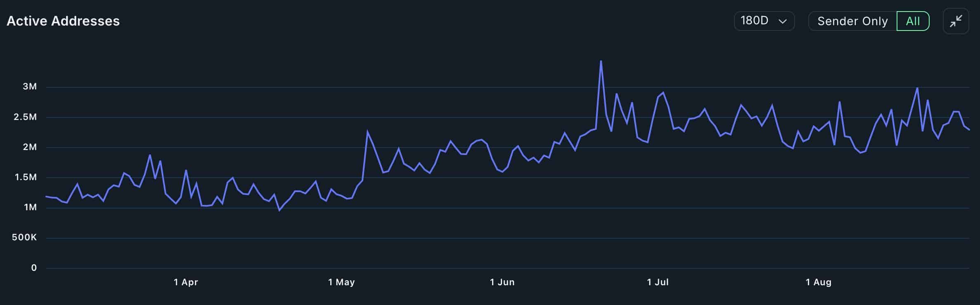The image size is (980, 305).
Task: Click the 3M y-axis label
Action: tap(30, 87)
